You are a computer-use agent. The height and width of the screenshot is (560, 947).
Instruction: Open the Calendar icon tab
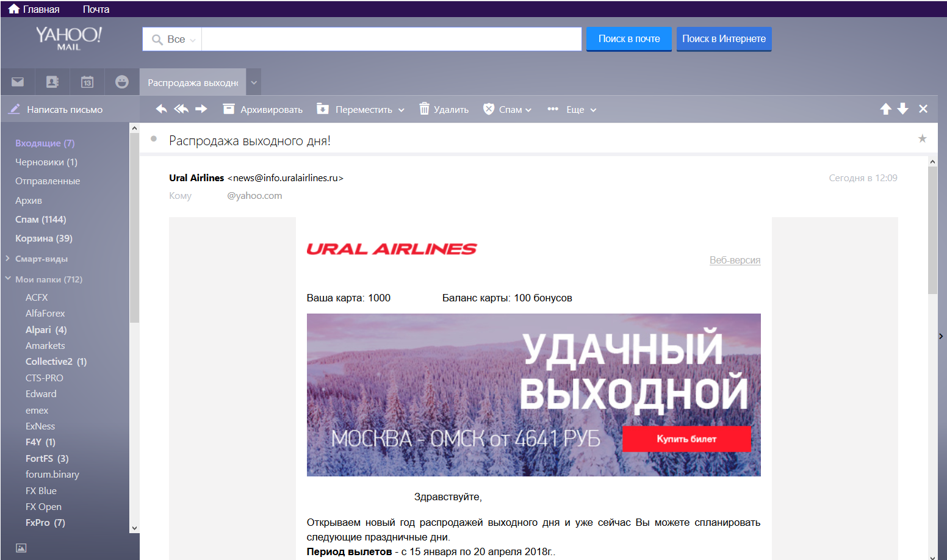[87, 82]
